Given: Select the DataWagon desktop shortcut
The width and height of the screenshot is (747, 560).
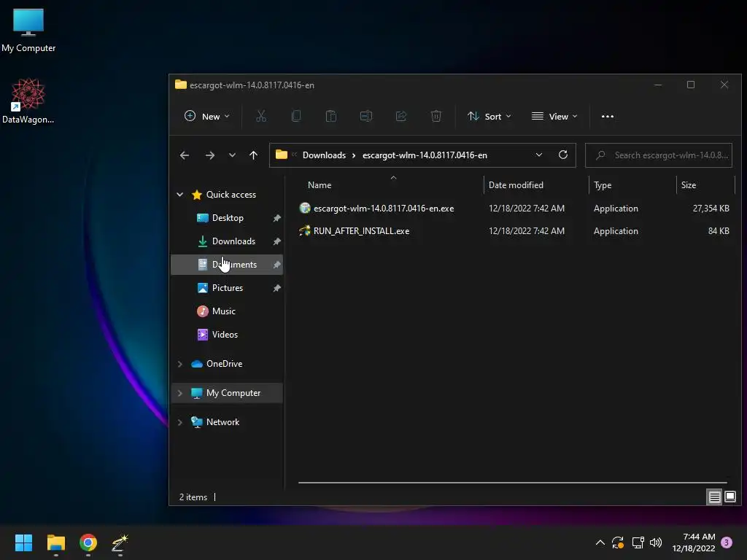Looking at the screenshot, I should coord(28,101).
